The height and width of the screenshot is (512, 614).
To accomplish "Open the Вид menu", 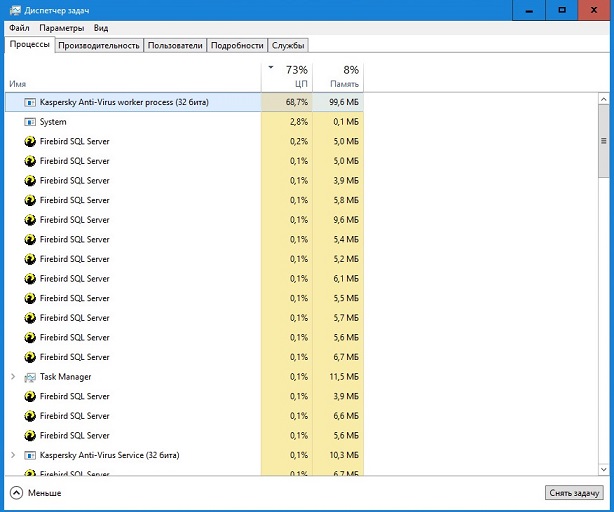I will tap(101, 29).
